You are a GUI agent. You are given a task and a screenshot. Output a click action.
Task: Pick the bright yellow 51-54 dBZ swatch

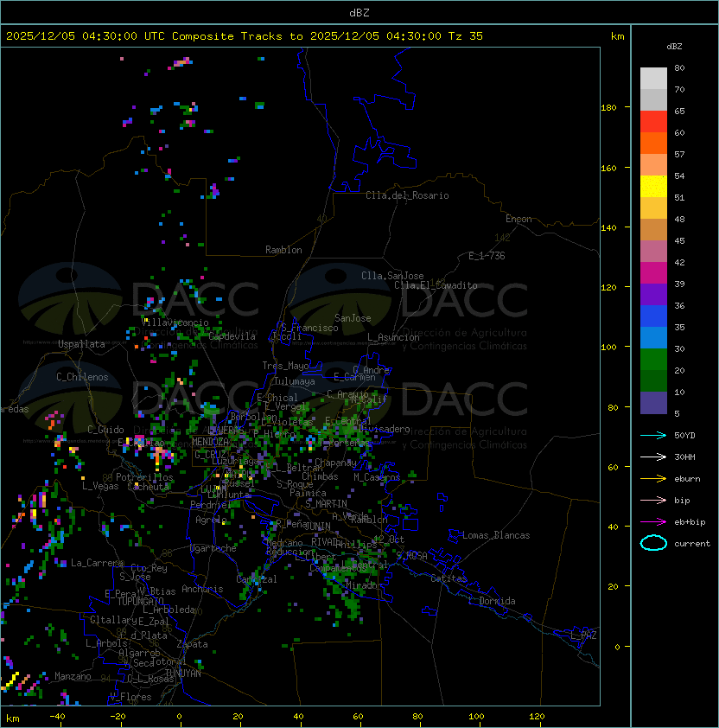coord(653,186)
